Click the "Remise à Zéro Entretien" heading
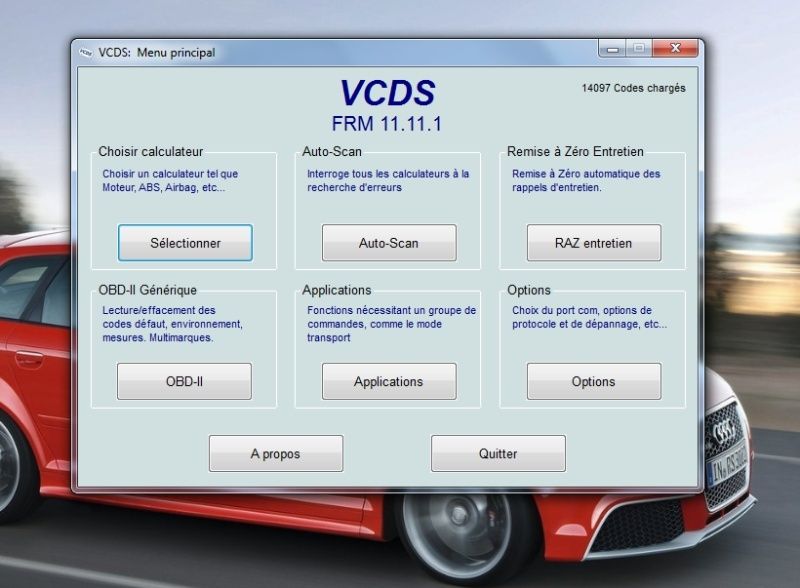Image resolution: width=800 pixels, height=588 pixels. point(576,152)
